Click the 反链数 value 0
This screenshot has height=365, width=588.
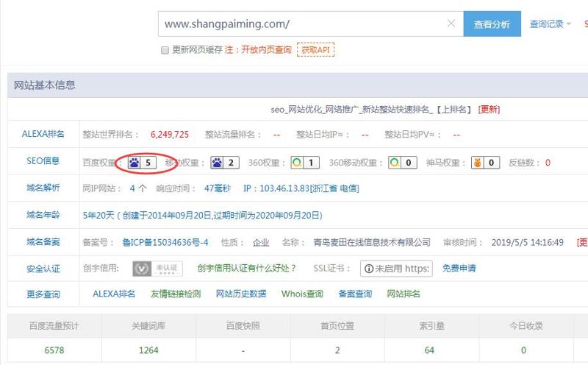tap(548, 163)
